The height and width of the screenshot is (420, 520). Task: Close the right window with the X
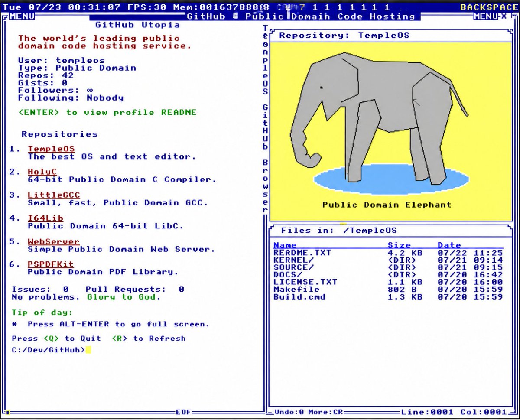(x=504, y=16)
